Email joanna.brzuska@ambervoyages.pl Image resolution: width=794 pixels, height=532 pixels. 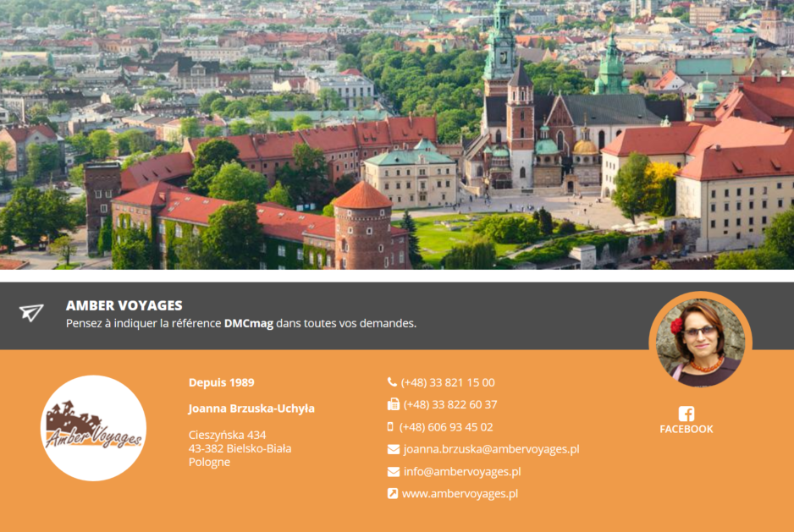[x=491, y=449]
